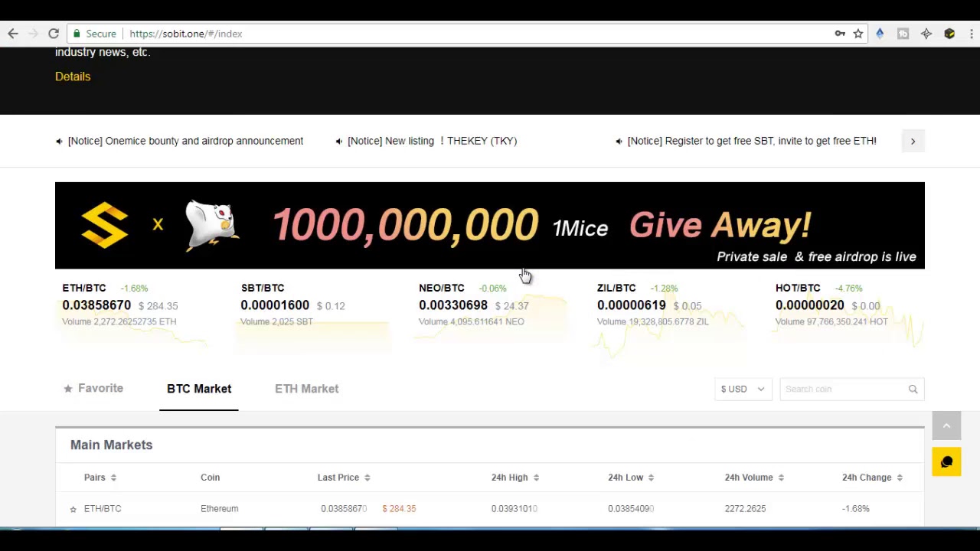Open the yellow live chat bubble

(946, 462)
